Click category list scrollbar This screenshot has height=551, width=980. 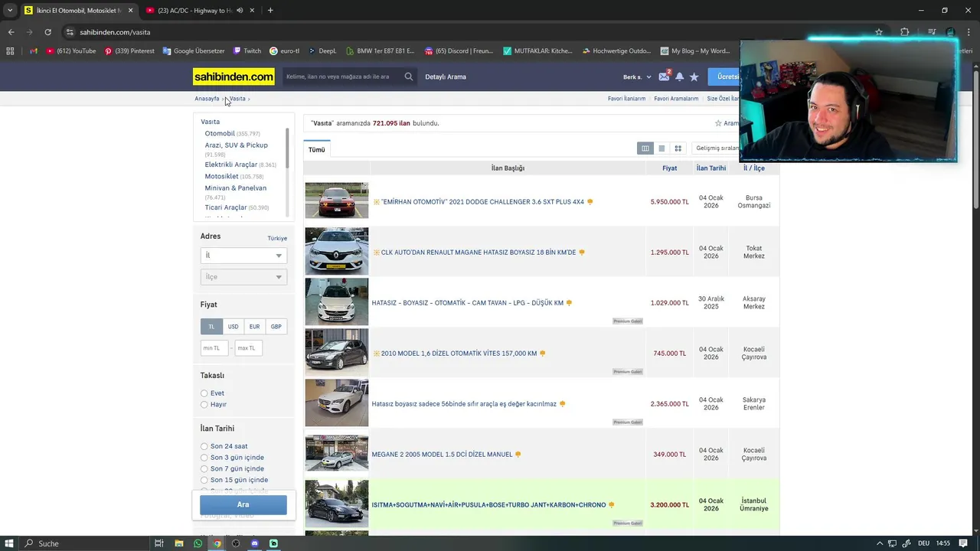pyautogui.click(x=287, y=149)
